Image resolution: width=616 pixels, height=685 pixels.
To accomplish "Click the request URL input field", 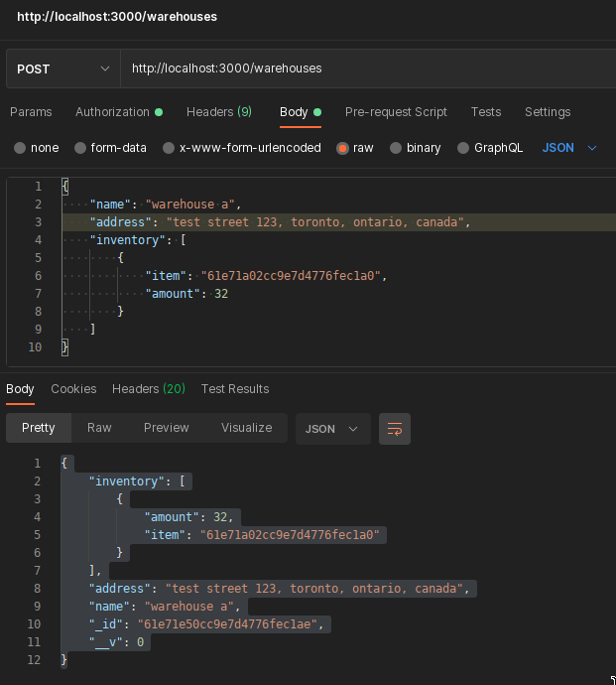I will tap(368, 68).
